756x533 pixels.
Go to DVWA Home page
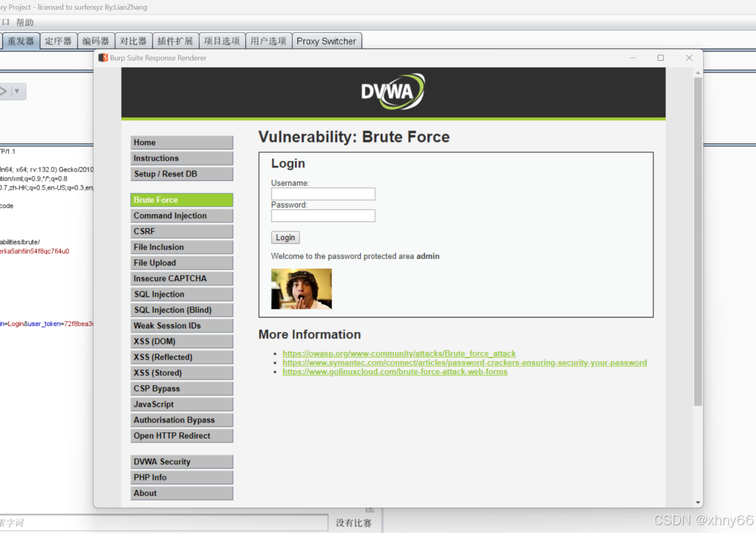click(x=182, y=143)
